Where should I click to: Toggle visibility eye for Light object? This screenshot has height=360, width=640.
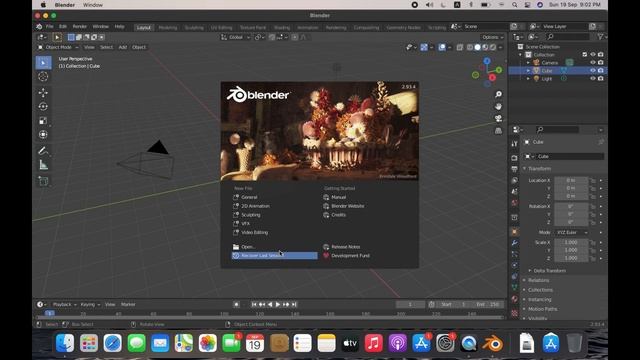coord(593,78)
